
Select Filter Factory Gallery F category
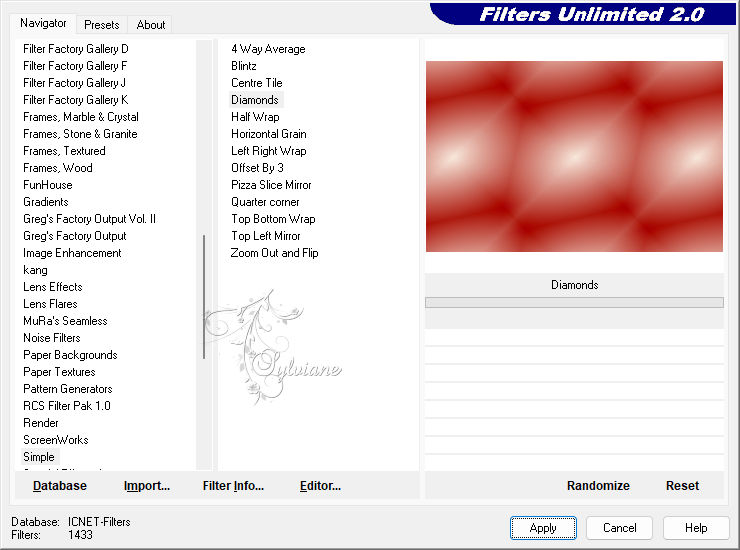pyautogui.click(x=75, y=66)
